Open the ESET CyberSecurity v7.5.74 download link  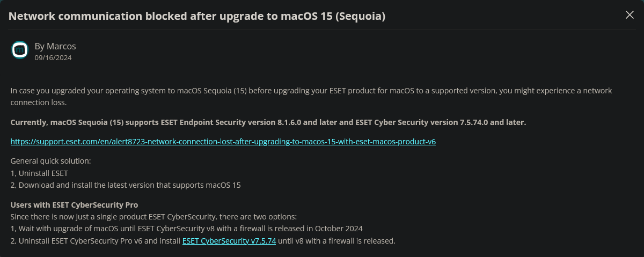tap(229, 241)
